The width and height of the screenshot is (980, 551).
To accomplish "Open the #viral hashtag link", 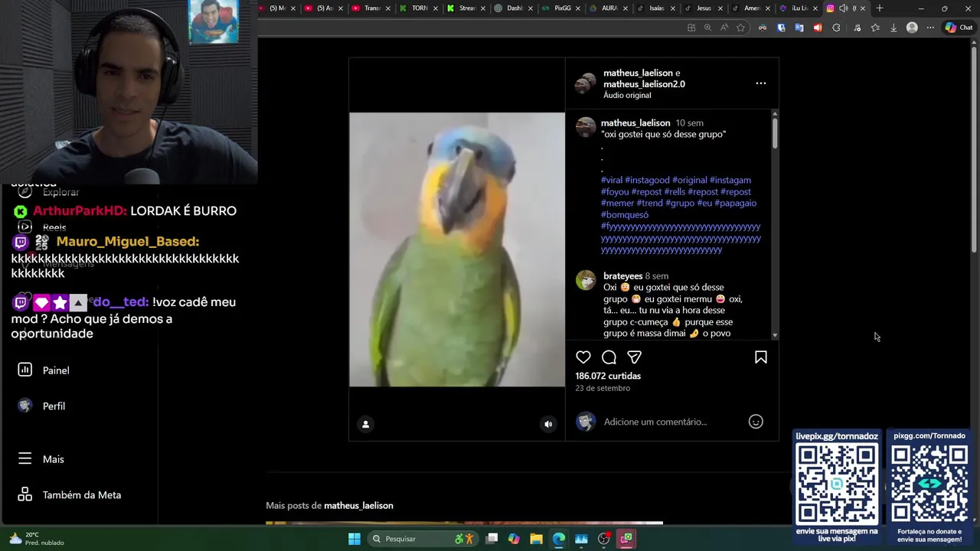I will click(612, 181).
